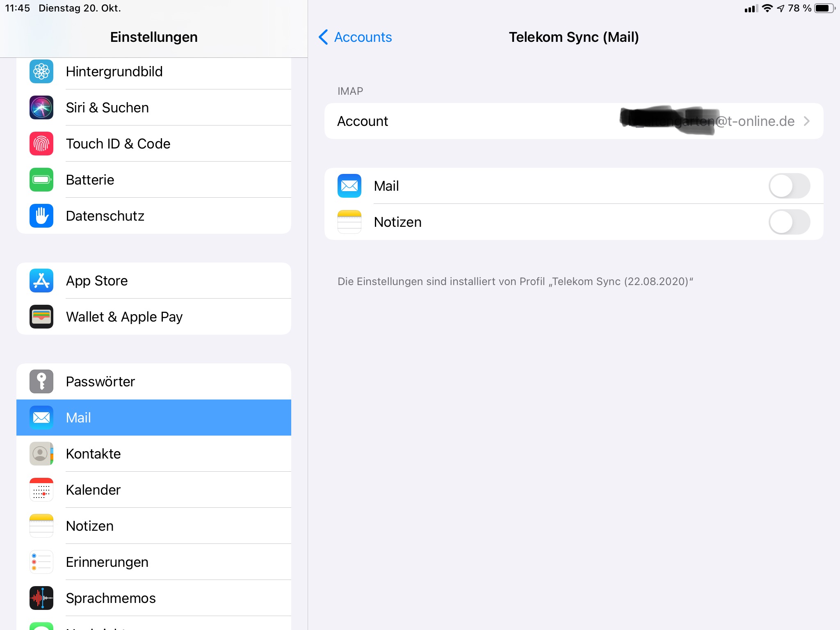Open Erinnerungen settings
The image size is (840, 630).
tap(154, 562)
